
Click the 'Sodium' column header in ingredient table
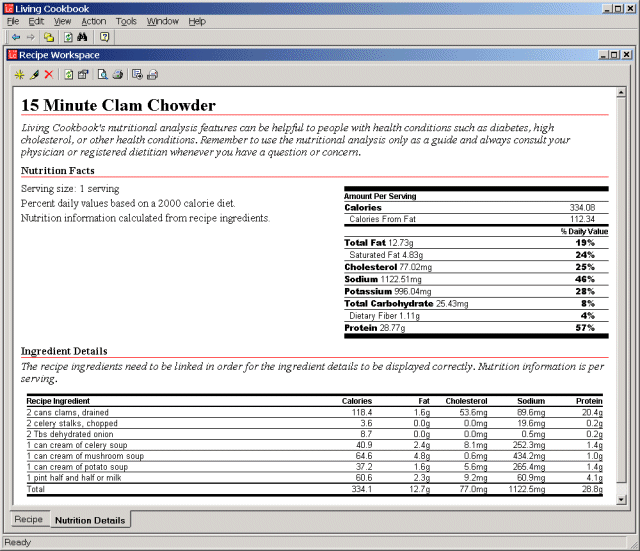point(531,401)
